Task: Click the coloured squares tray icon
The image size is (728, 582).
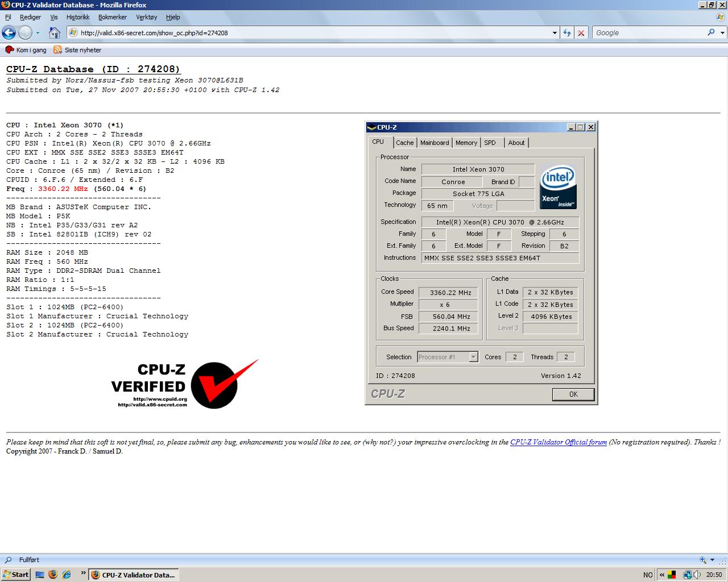Action: [x=672, y=575]
